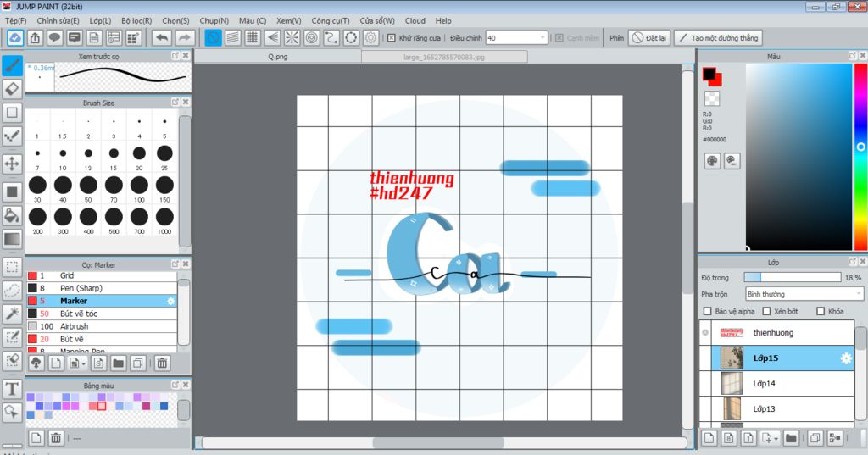868x455 pixels.
Task: Select Bút vẽ tóc brush
Action: tap(102, 314)
